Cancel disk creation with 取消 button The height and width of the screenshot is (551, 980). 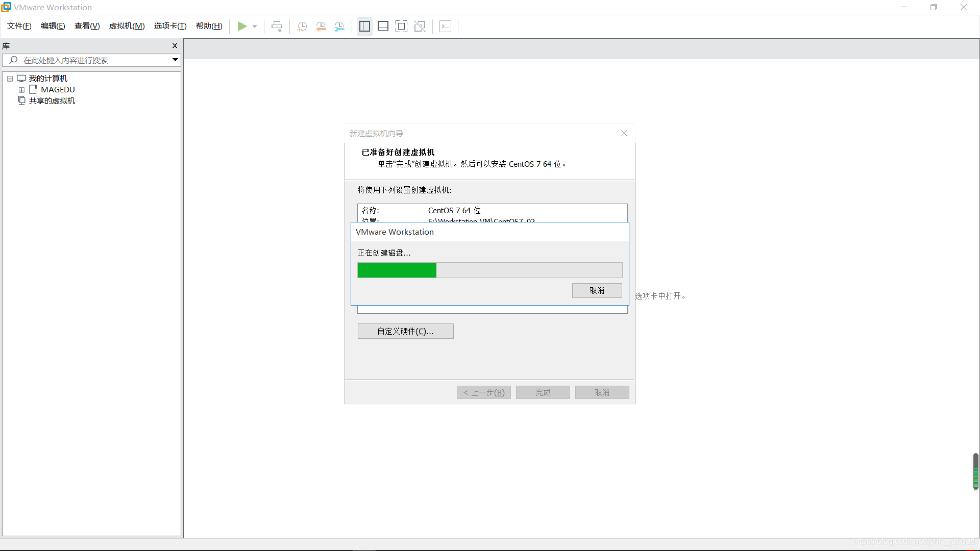597,290
